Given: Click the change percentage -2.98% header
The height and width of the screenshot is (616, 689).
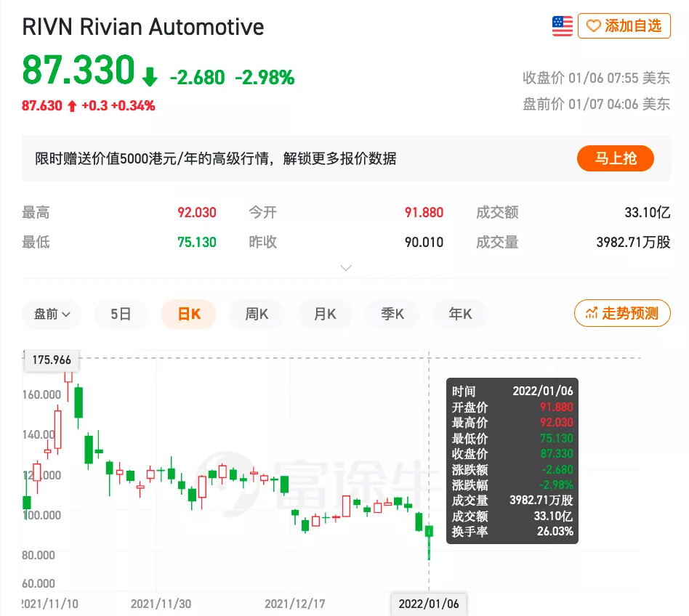Looking at the screenshot, I should (265, 77).
